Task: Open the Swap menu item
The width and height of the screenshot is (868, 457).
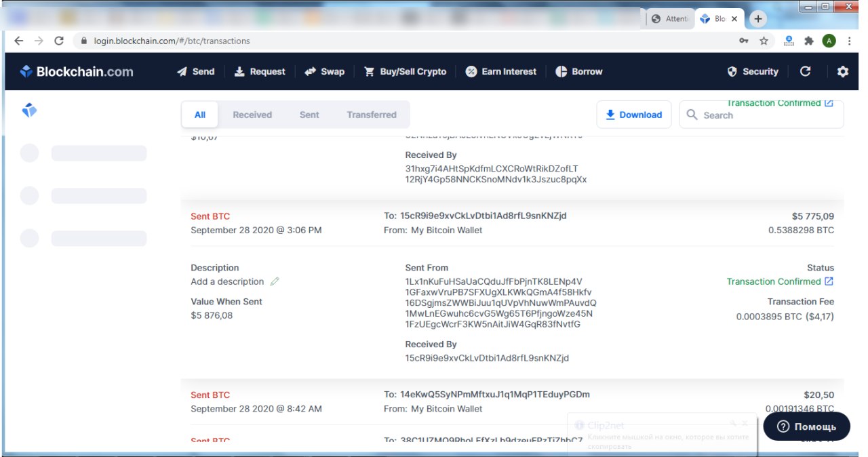Action: click(324, 72)
